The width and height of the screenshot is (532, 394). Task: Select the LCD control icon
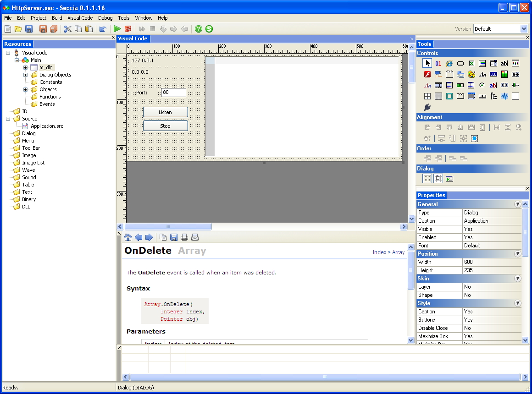point(493,74)
